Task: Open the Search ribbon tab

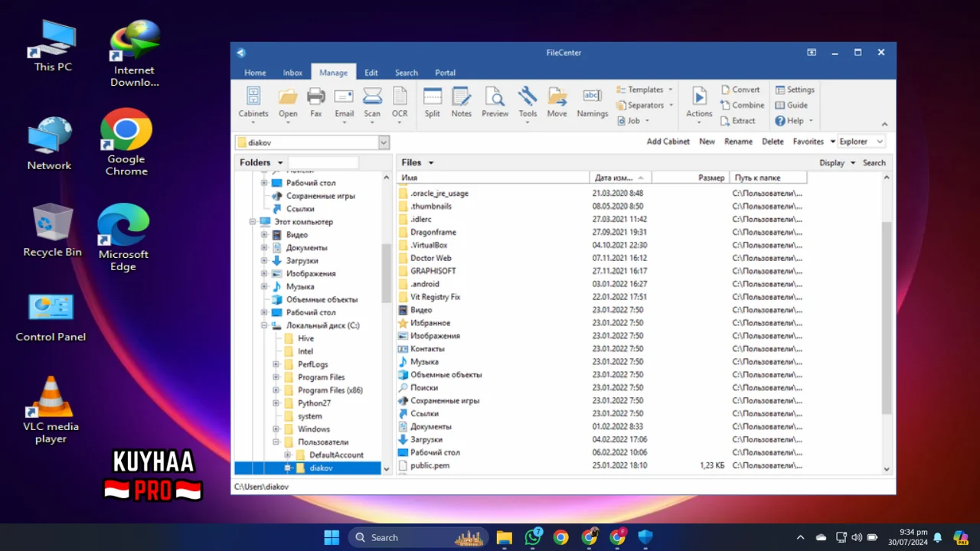Action: click(407, 73)
